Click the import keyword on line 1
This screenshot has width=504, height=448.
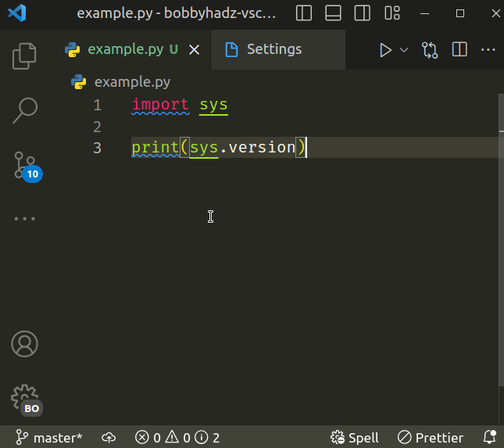pyautogui.click(x=160, y=105)
